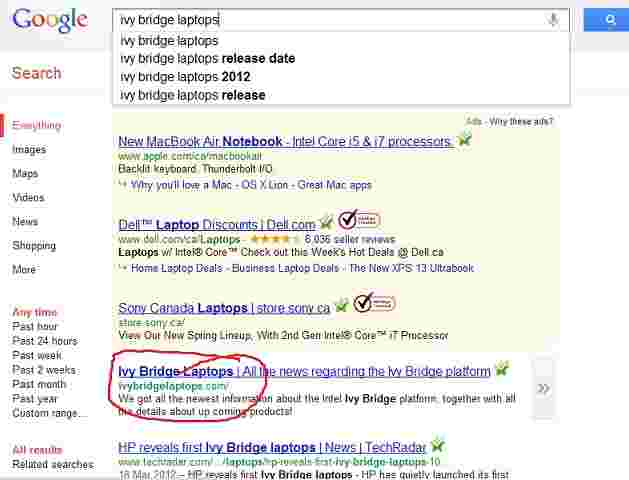Open 8,036 seller reviews link

349,239
